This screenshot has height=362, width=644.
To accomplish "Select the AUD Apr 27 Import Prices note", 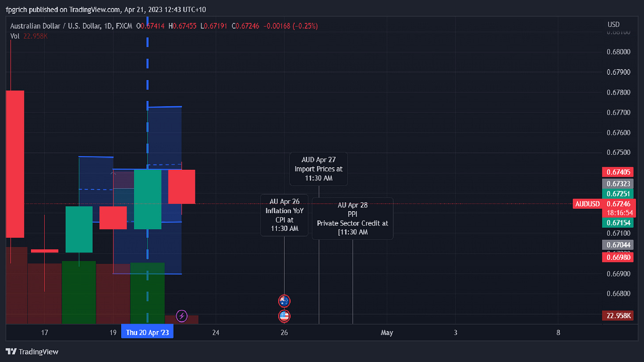I will [318, 169].
